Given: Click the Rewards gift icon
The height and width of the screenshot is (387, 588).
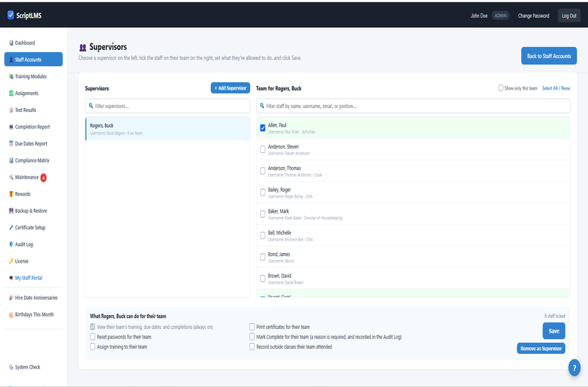Looking at the screenshot, I should (x=11, y=194).
